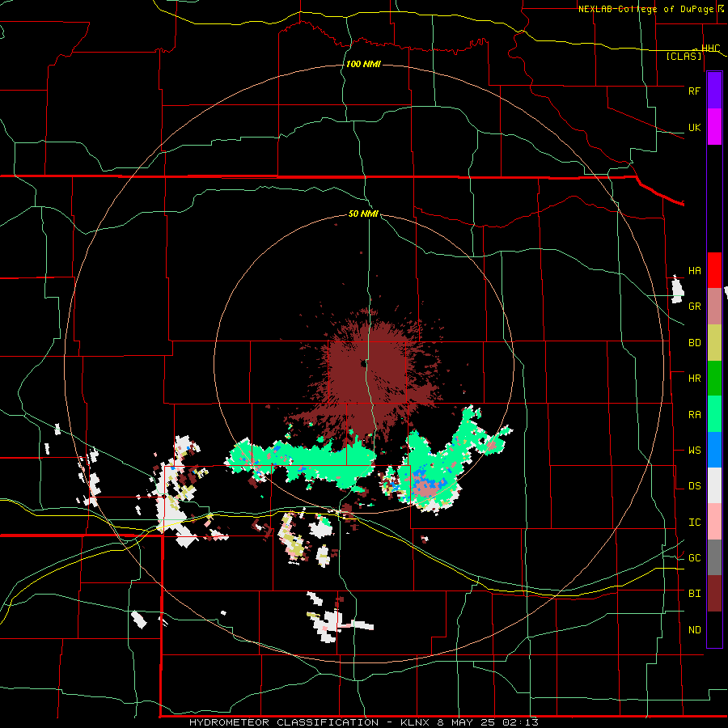Click the dusty pink GR legend swatch
Viewport: 728px width, 728px height.
[714, 307]
